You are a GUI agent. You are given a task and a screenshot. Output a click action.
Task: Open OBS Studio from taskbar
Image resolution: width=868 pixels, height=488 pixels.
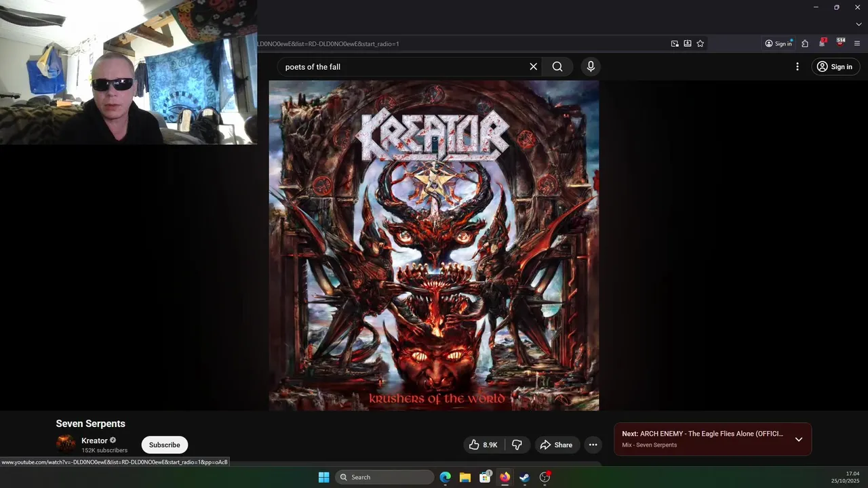[x=545, y=477]
